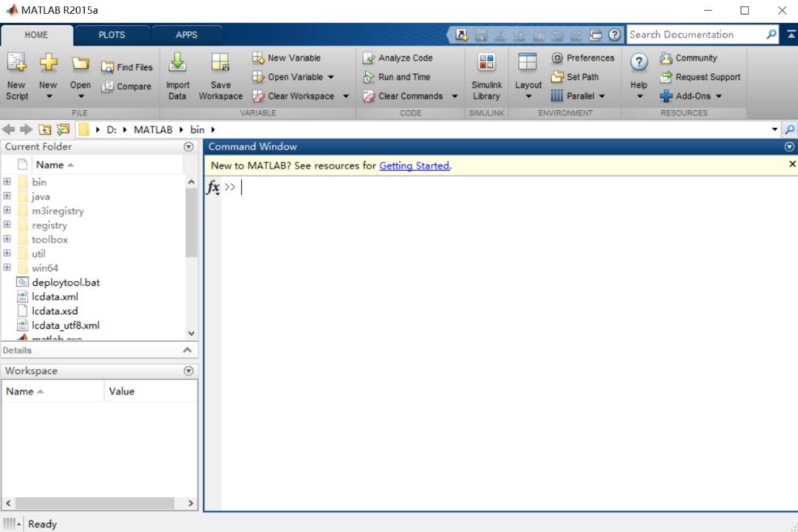Screen dimensions: 798x532
Task: Visit the Community resource
Action: (689, 58)
